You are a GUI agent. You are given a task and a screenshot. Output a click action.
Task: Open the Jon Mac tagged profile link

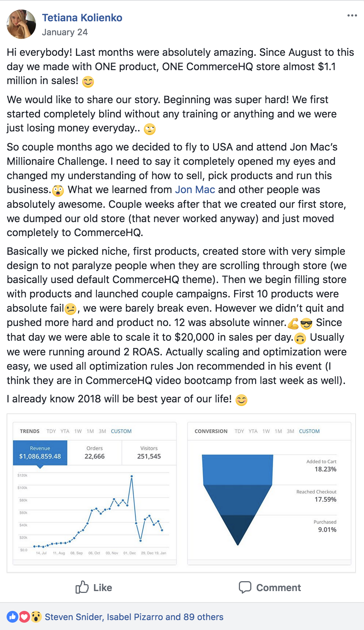[195, 190]
